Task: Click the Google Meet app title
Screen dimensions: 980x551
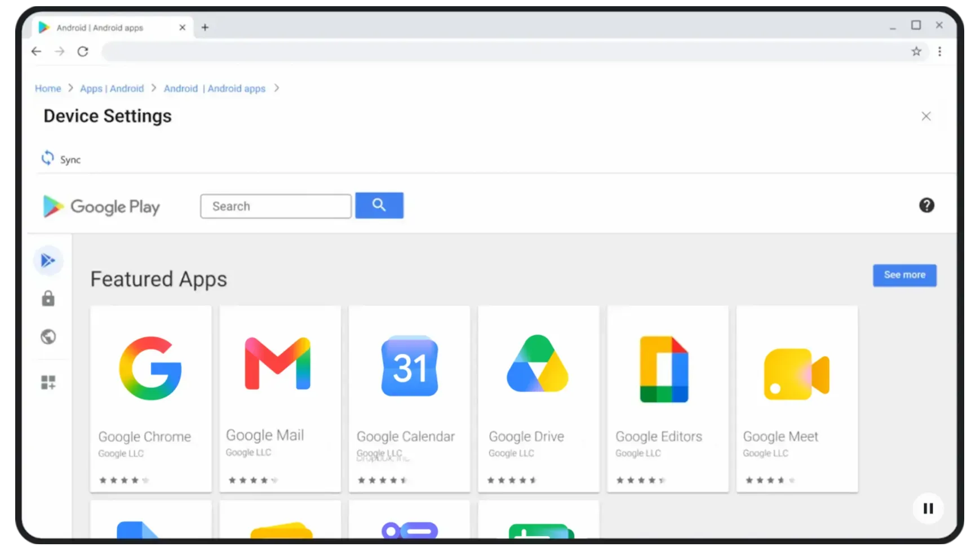Action: point(781,437)
